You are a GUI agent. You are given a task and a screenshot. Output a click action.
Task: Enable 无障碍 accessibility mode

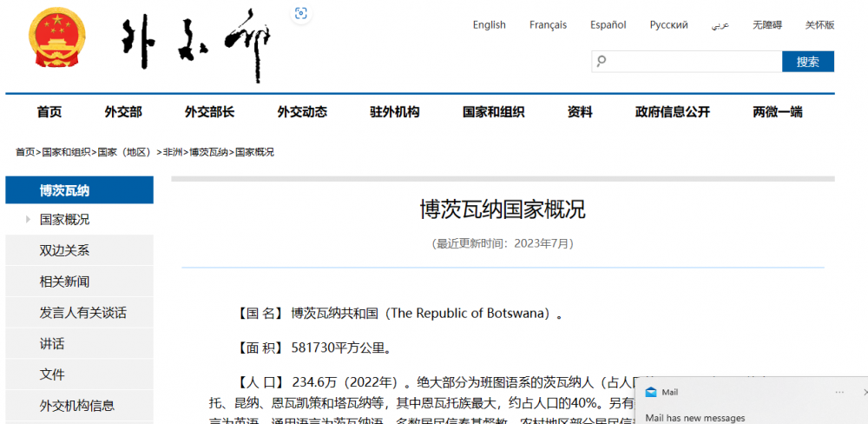(x=766, y=25)
